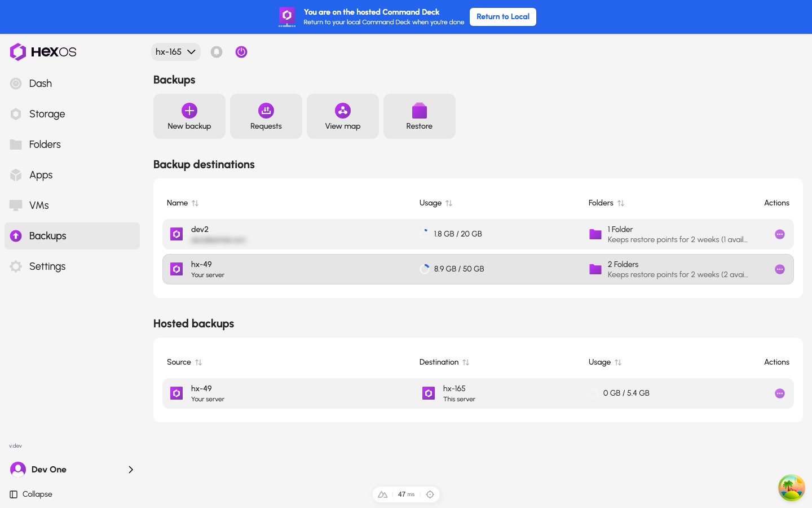Click the dev2 1 Folder icon
Viewport: 812px width, 508px height.
(595, 234)
